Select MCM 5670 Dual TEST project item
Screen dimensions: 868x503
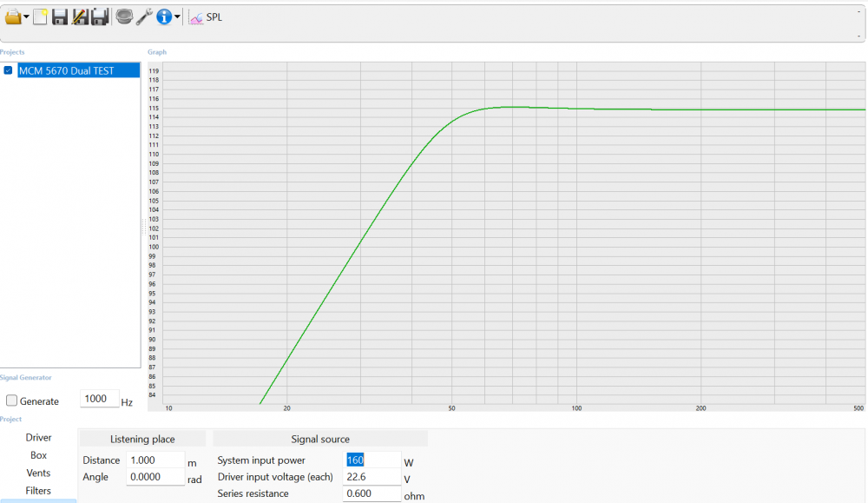[66, 70]
